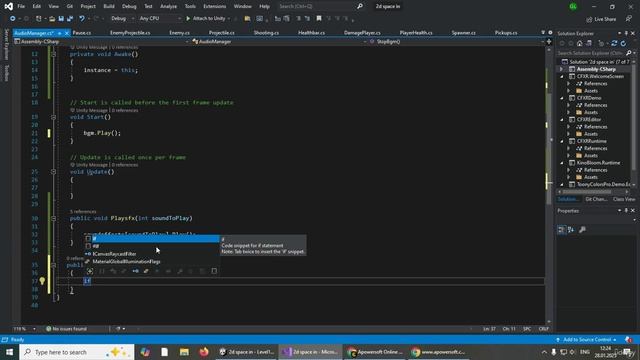The height and width of the screenshot is (360, 640).
Task: Open File Explorer from the taskbar
Action: pos(184,352)
